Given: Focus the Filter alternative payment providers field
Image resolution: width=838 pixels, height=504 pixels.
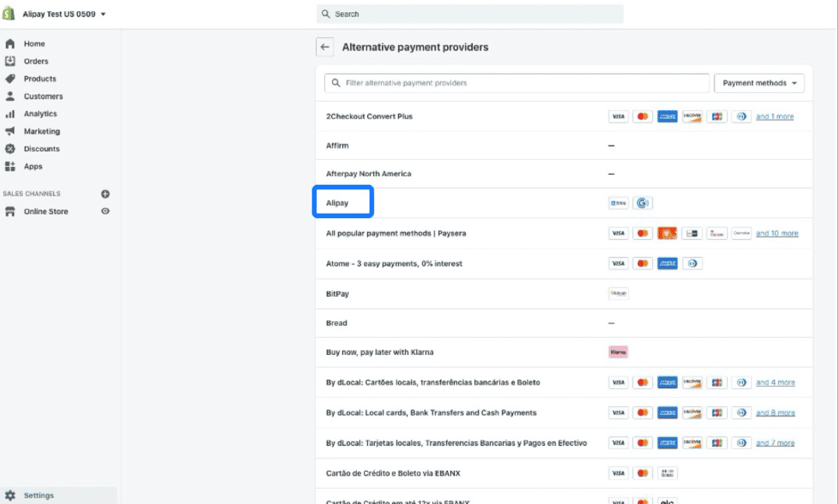Looking at the screenshot, I should (x=517, y=83).
